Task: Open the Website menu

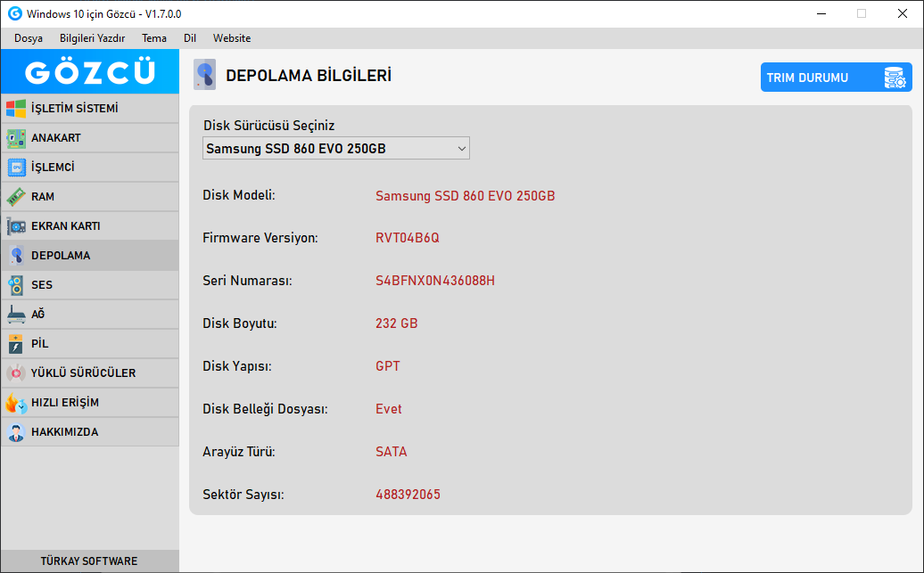Action: pos(232,38)
